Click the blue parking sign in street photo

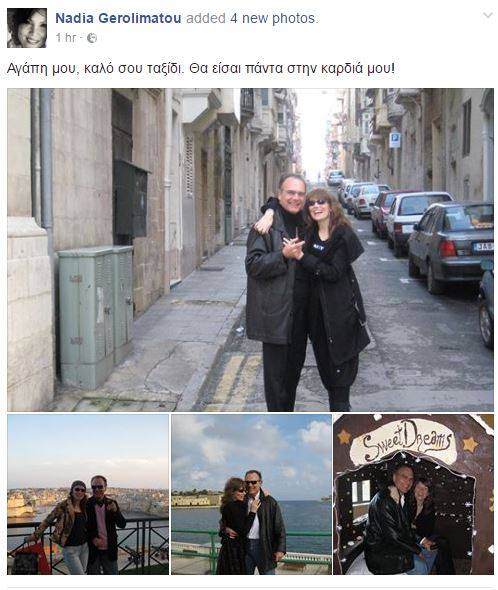click(x=394, y=140)
